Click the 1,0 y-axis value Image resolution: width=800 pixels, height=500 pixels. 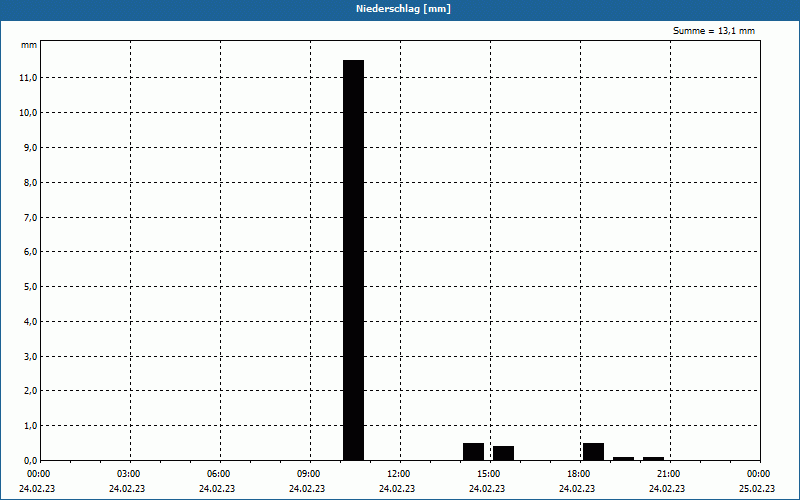(30, 426)
